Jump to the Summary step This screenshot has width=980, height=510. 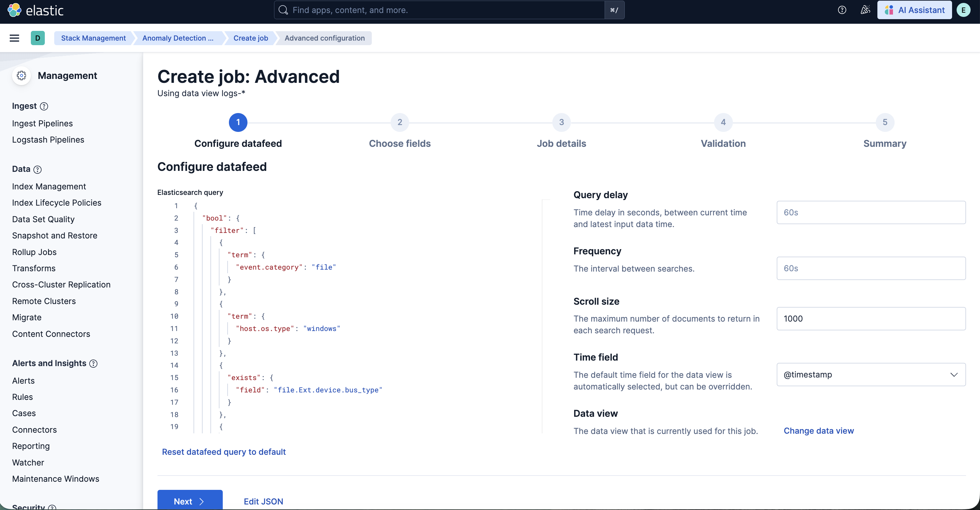[x=885, y=122]
